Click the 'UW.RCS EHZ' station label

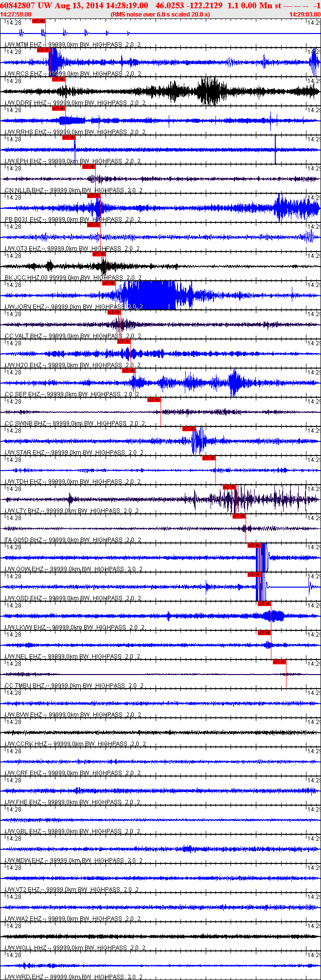23,73
